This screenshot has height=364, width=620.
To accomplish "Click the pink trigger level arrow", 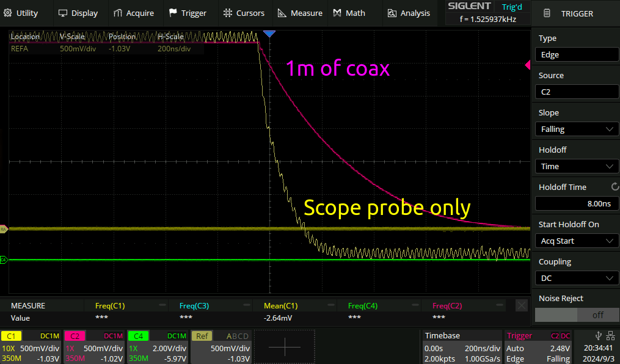I will (527, 65).
